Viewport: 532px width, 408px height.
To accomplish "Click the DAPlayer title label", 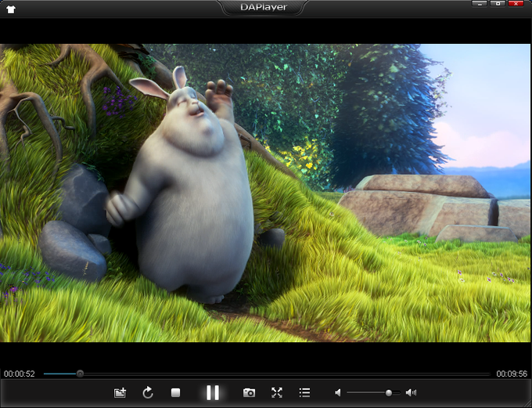I will point(264,7).
